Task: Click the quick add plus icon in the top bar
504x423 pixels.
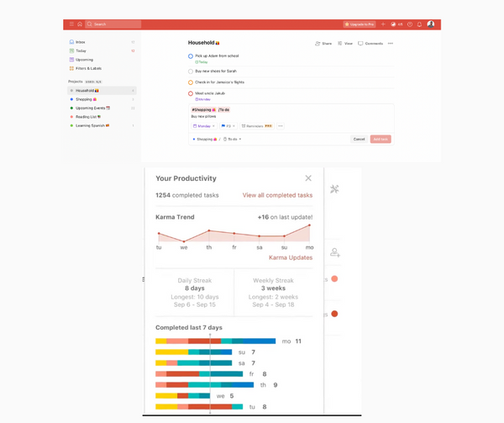Action: point(383,24)
